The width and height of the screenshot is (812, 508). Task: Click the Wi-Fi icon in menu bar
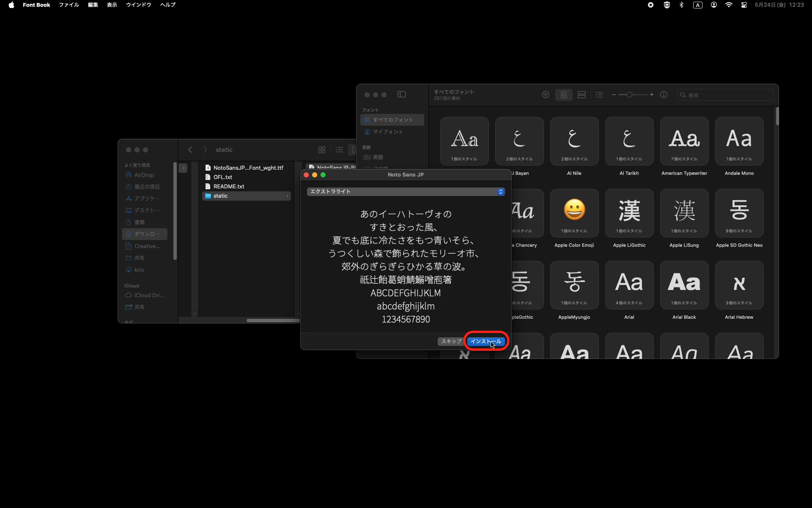pyautogui.click(x=729, y=5)
